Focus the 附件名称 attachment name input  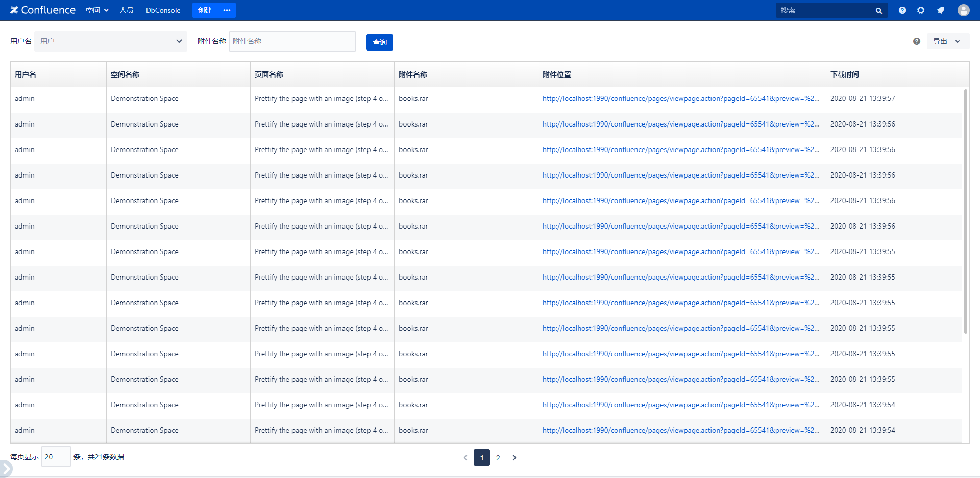tap(292, 41)
